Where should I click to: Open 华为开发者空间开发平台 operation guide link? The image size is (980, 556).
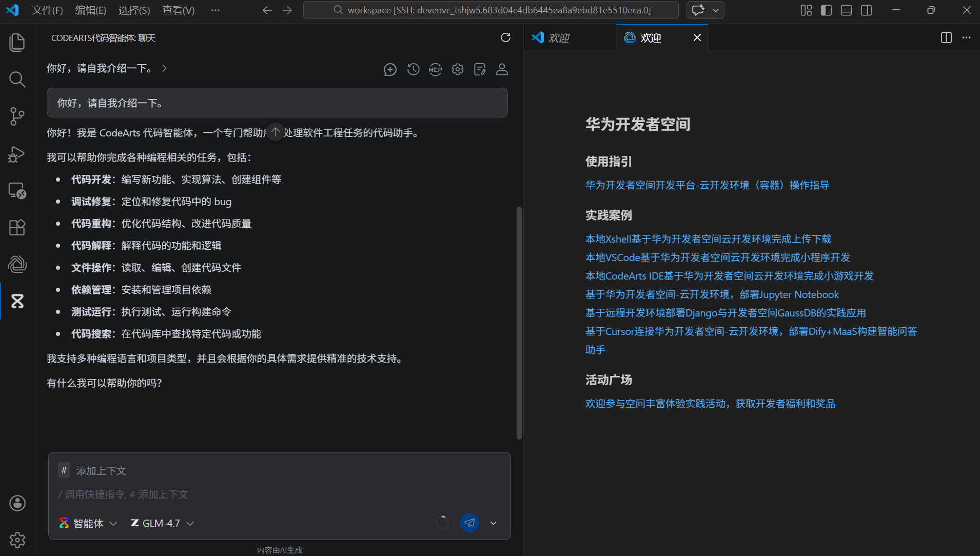tap(707, 185)
